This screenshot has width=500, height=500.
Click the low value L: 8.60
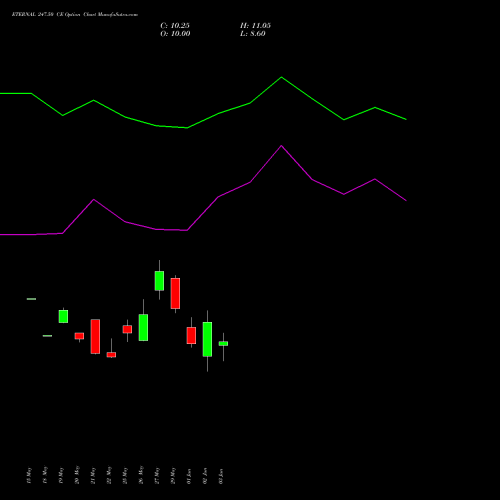point(253,34)
